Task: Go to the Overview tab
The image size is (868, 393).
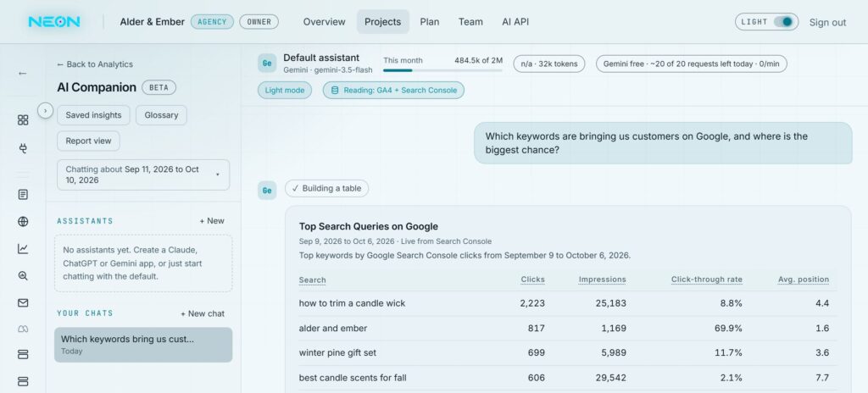Action: click(x=325, y=21)
